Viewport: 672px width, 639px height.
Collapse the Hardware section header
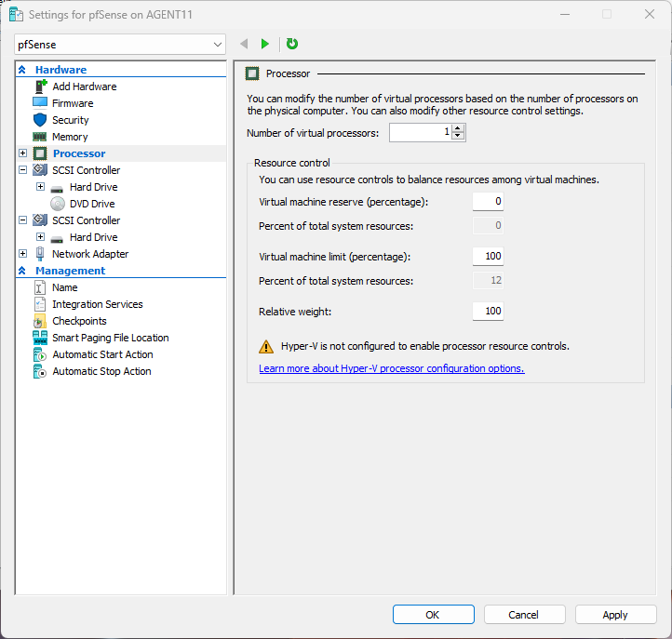click(22, 70)
